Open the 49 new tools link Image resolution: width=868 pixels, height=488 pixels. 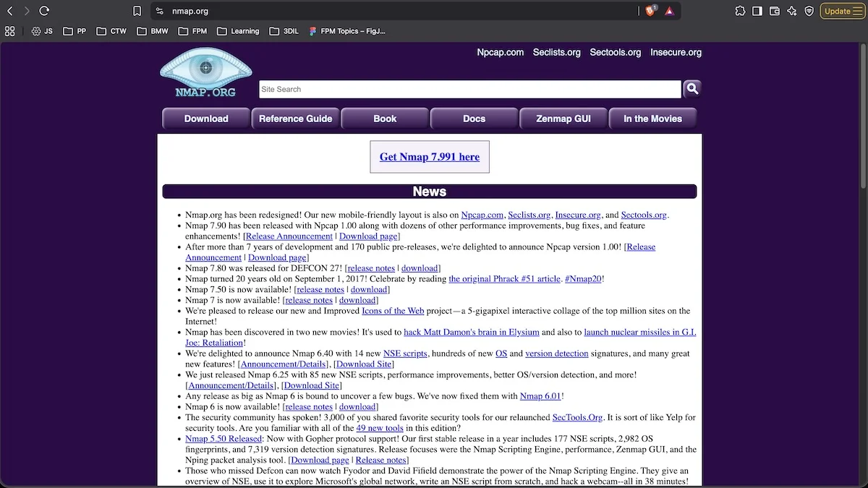380,428
